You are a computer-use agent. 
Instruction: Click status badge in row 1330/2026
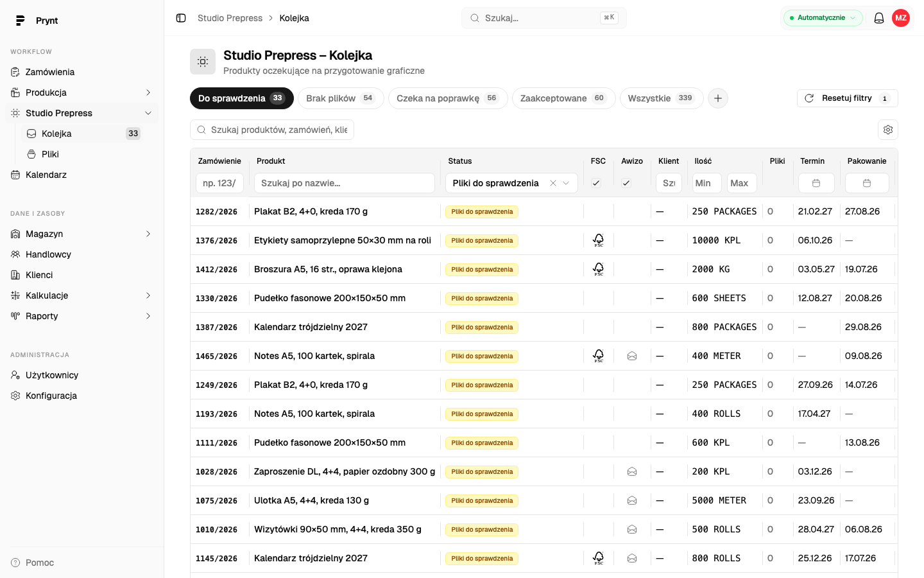(482, 298)
